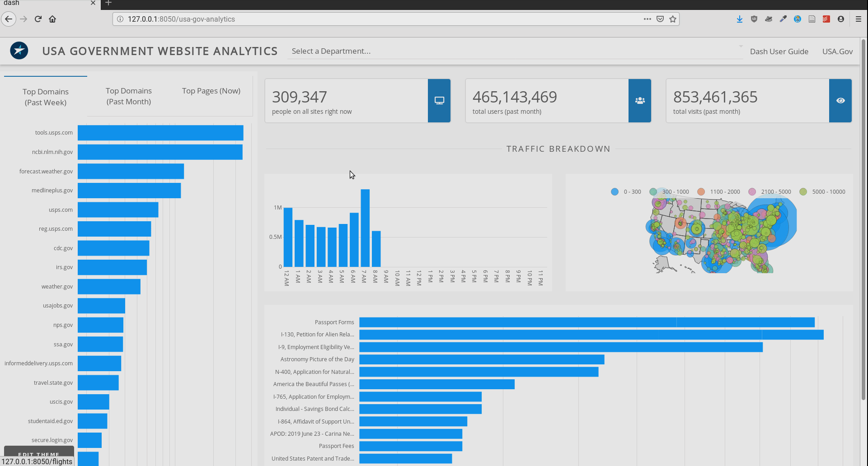Viewport: 868px width, 466px height.
Task: Reload the current page
Action: (38, 19)
